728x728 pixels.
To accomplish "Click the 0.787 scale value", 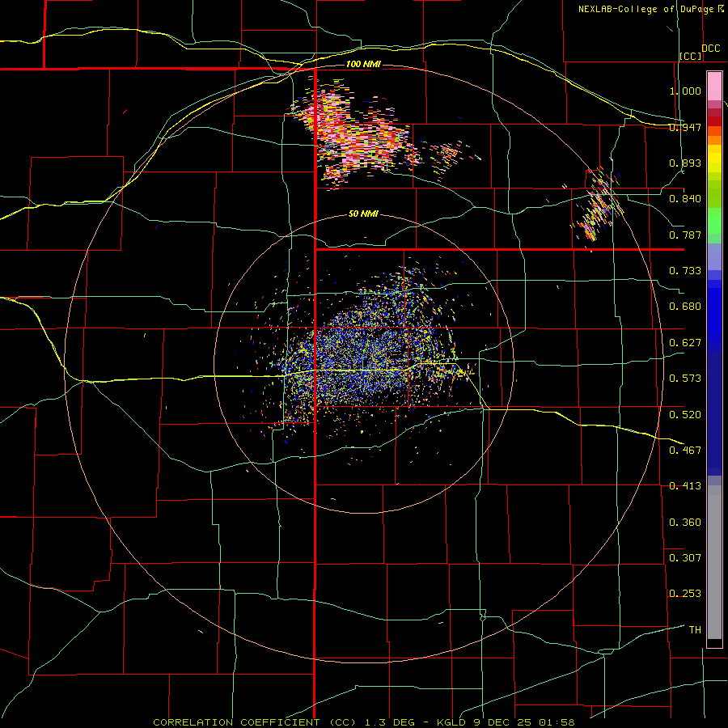I will [685, 235].
